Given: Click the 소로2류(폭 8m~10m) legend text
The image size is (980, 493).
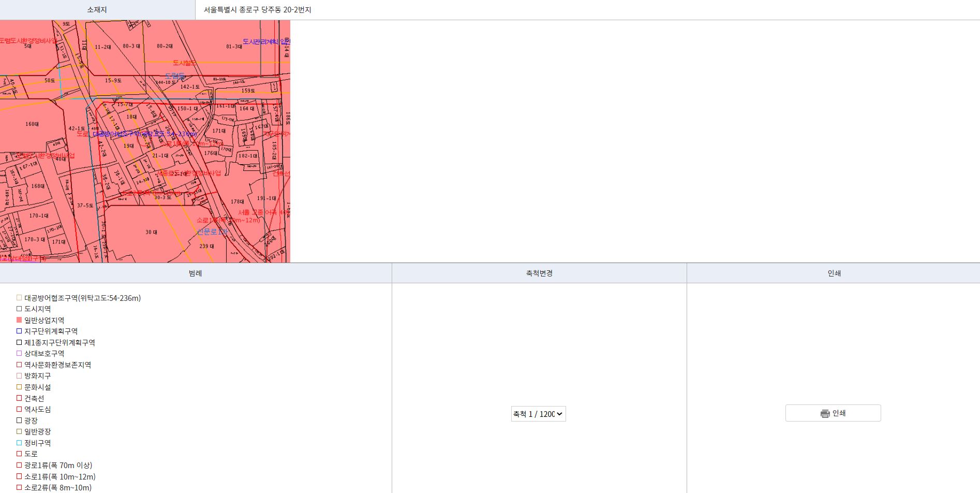Looking at the screenshot, I should (58, 488).
